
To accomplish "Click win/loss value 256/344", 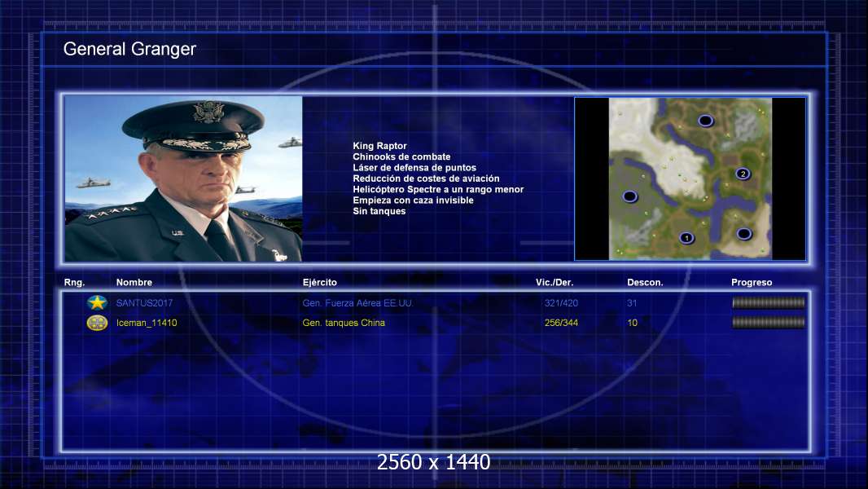I will click(561, 323).
